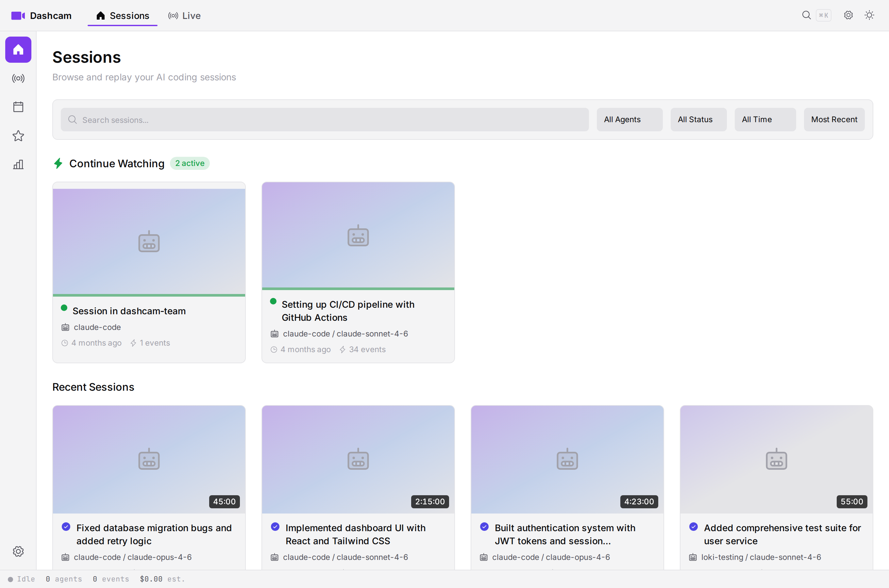Viewport: 889px width, 588px height.
Task: Click completed checkmark on dashboard UI session
Action: point(275,527)
